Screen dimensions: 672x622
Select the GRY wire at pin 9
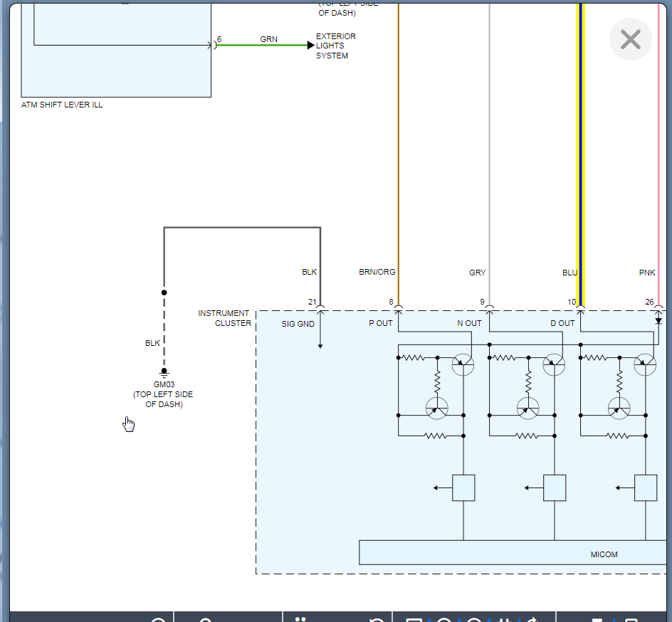tap(490, 178)
